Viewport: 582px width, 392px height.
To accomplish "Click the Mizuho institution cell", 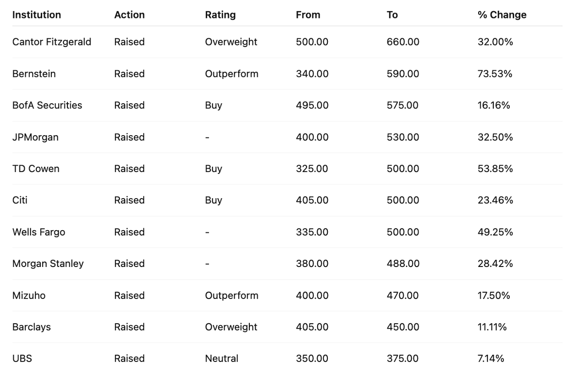I will click(x=29, y=295).
